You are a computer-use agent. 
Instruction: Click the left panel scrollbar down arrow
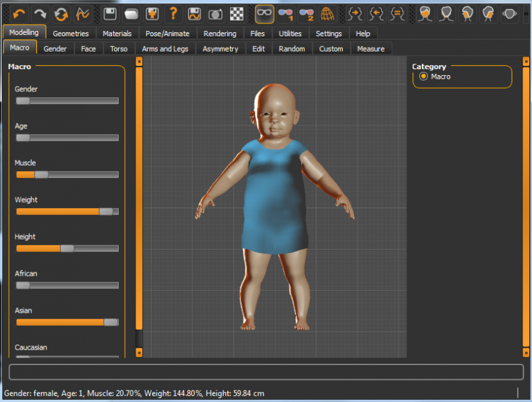139,352
